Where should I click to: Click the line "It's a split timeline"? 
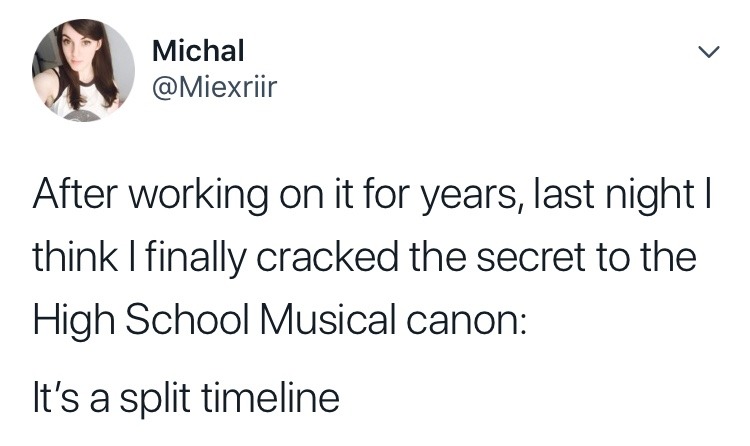point(186,399)
